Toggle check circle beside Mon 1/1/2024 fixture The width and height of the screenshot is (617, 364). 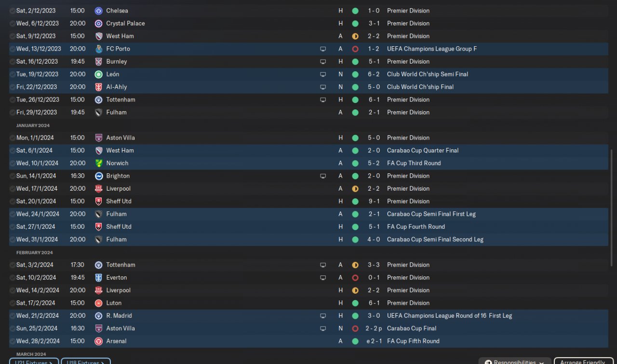[x=12, y=138]
